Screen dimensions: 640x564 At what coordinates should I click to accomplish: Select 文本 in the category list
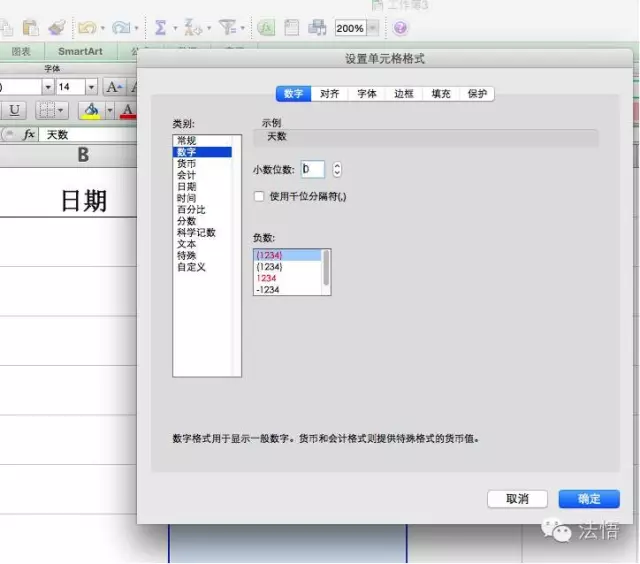202,244
